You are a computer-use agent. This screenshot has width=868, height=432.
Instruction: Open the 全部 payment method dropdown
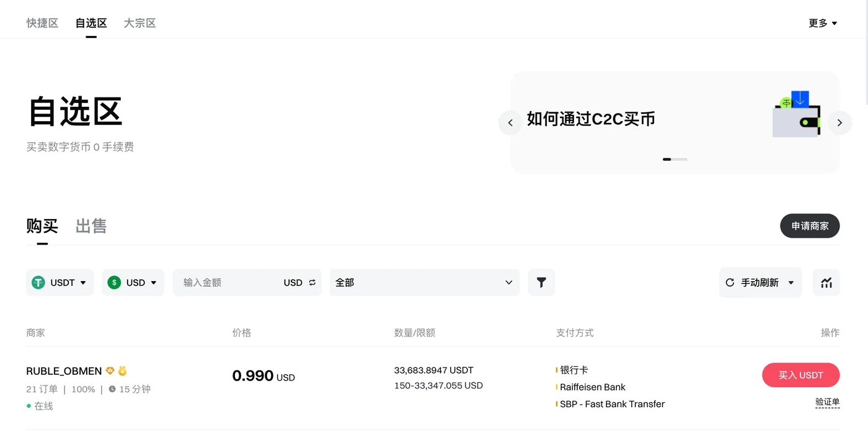[x=425, y=282]
